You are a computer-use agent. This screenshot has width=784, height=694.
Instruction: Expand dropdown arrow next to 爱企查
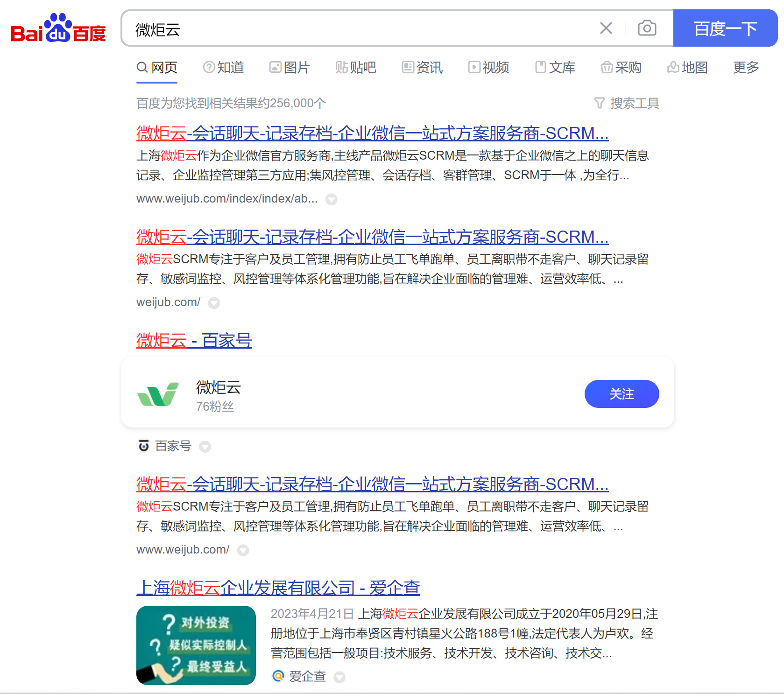[339, 677]
